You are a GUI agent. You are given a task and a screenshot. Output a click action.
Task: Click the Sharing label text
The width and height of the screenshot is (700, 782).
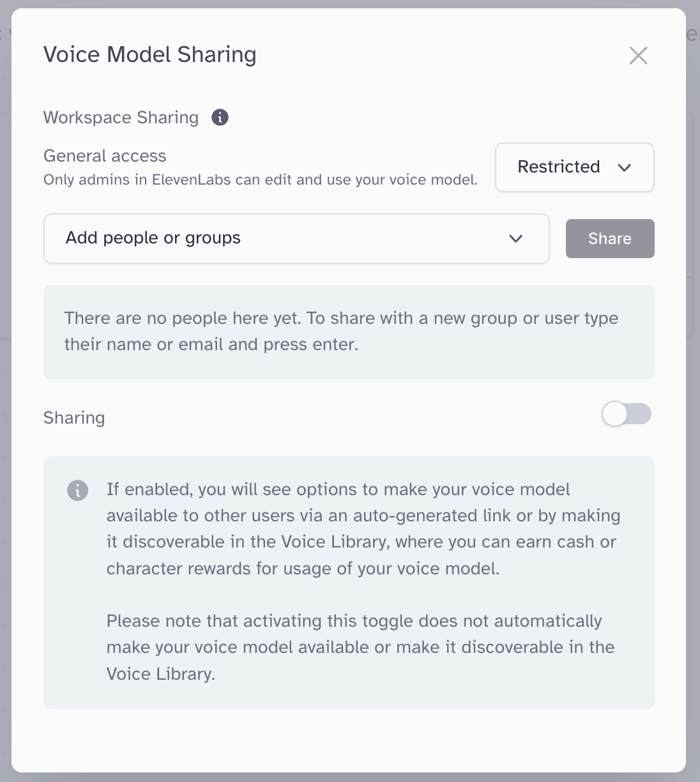click(x=74, y=418)
